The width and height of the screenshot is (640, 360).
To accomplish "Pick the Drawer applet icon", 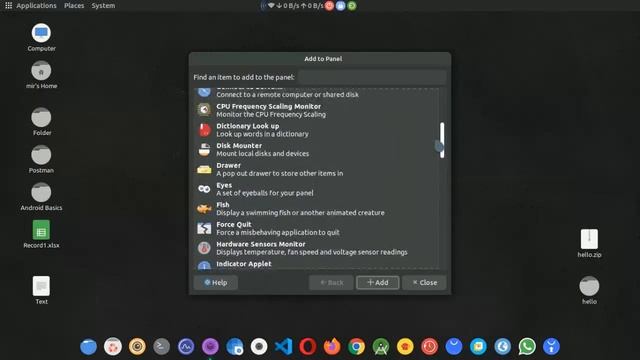I will 204,169.
